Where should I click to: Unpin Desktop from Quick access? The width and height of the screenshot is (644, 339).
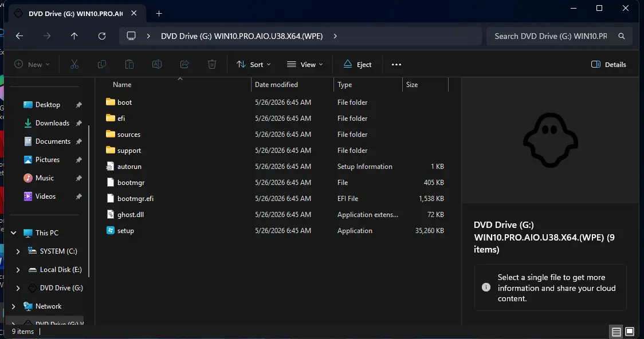tap(79, 105)
